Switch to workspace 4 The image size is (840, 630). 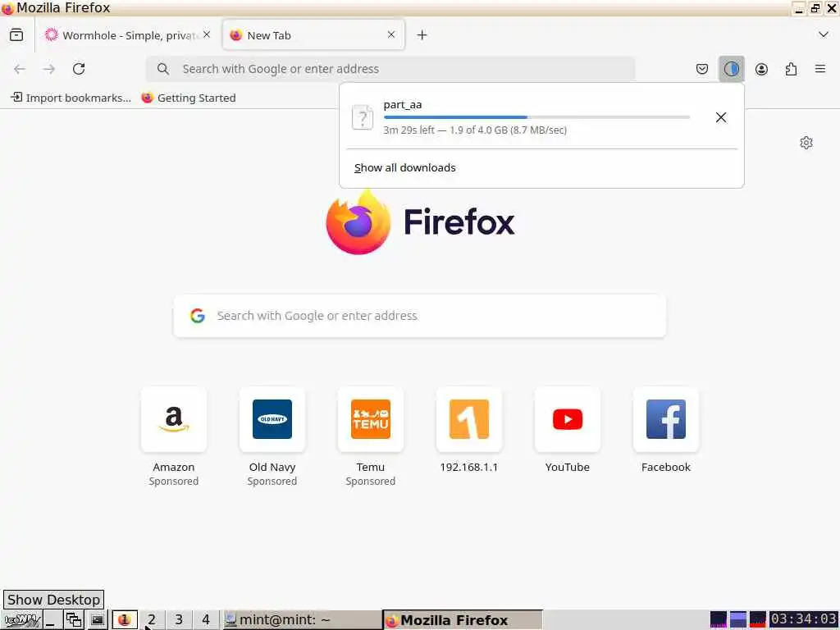[x=206, y=620]
